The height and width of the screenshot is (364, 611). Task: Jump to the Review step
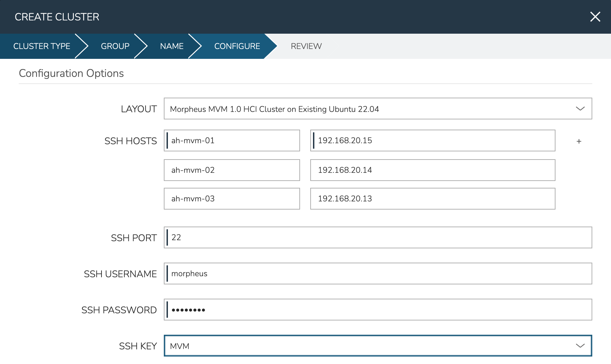[306, 46]
